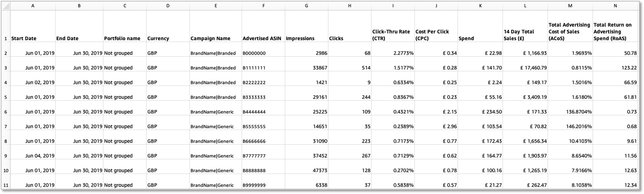Select the spend cell £ 234.50
Image resolution: width=644 pixels, height=194 pixels.
point(492,112)
